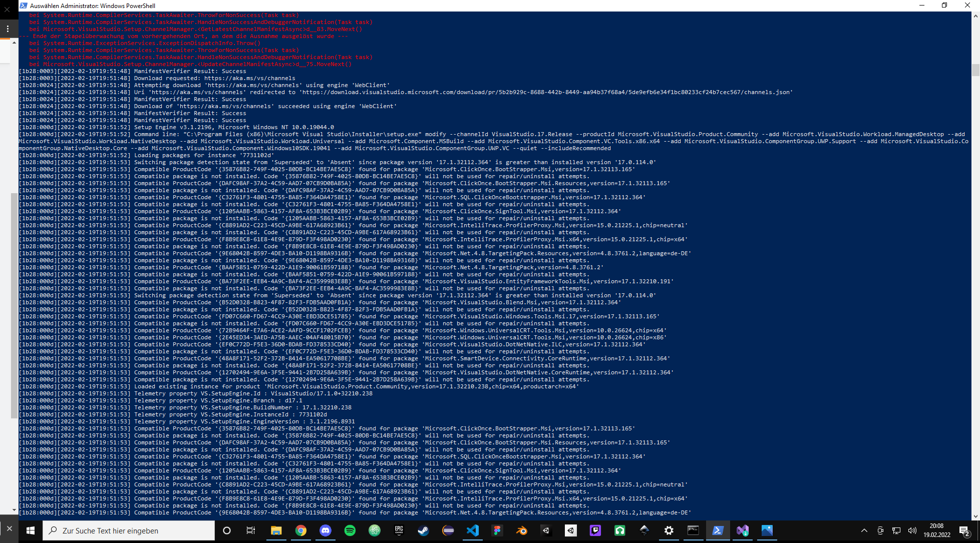Screen dimensions: 980x543
Task: Open the Atom editor taskbar icon
Action: tap(374, 530)
